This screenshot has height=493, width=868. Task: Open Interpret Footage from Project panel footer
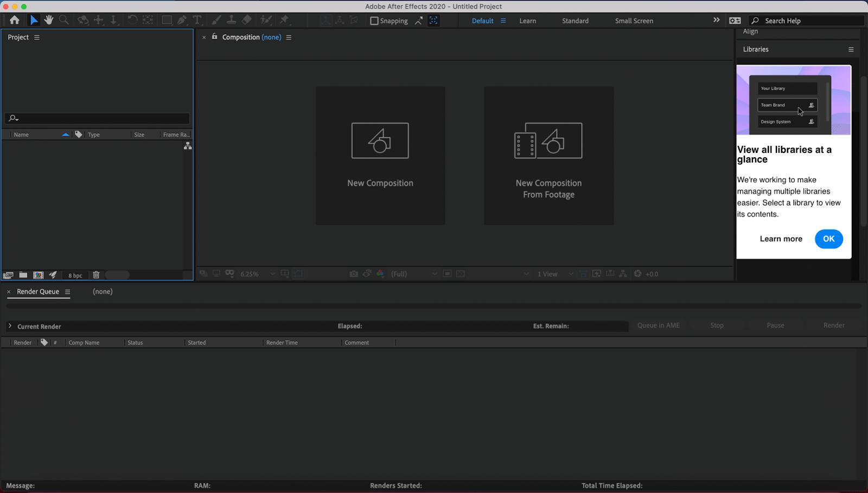click(8, 275)
